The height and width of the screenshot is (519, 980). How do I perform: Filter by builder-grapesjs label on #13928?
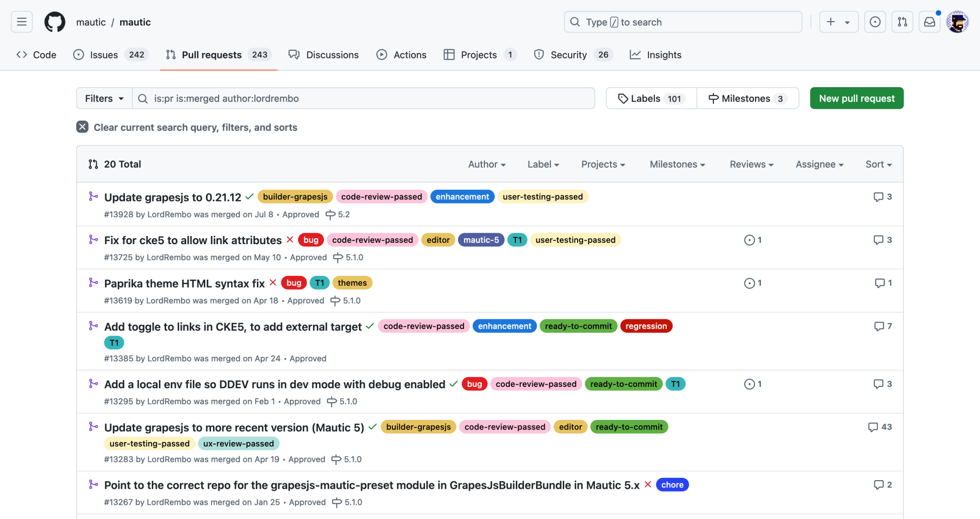click(x=295, y=197)
